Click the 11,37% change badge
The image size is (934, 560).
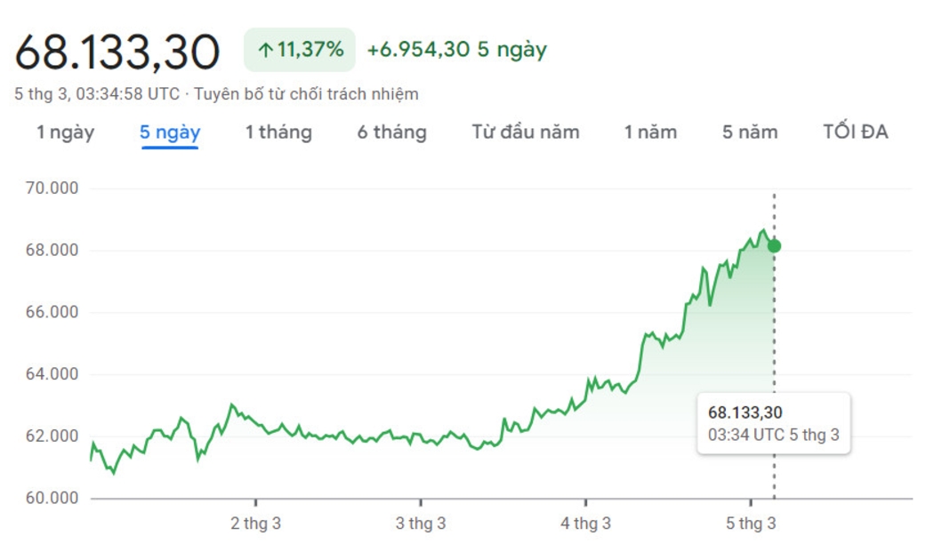[300, 50]
